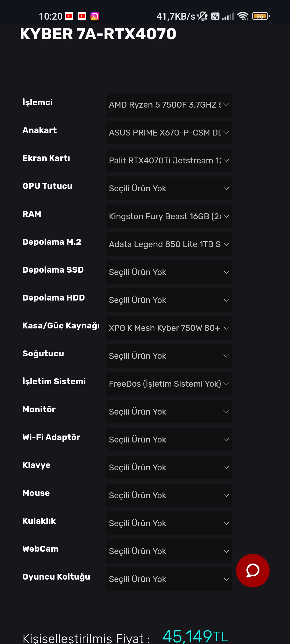Open the İşlemci processor dropdown
Image resolution: width=290 pixels, height=644 pixels.
(169, 105)
